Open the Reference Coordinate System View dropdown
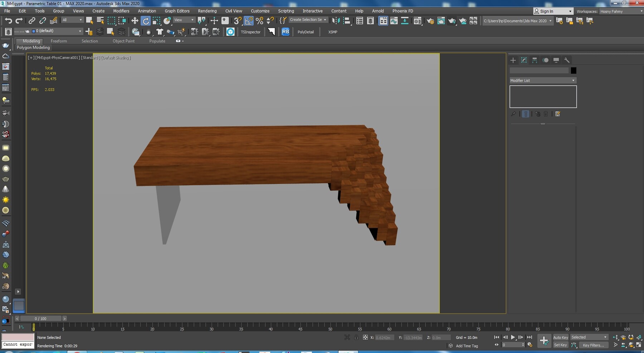Viewport: 644px width, 353px height. [183, 20]
